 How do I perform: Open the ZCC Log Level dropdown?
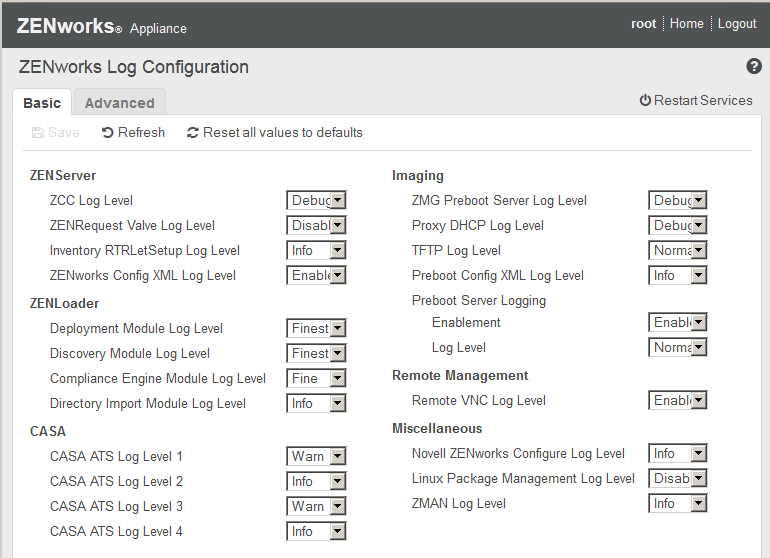[x=316, y=201]
